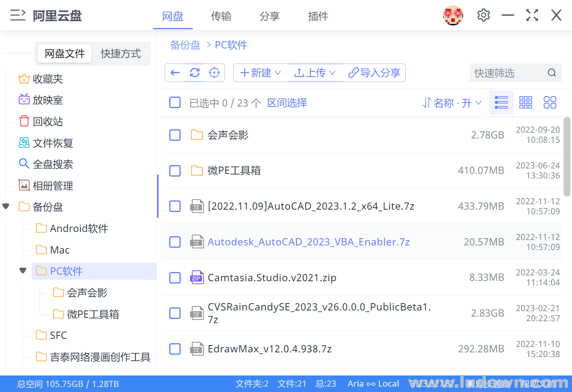Toggle the sidebar collapse menu icon
The height and width of the screenshot is (392, 572).
18,15
